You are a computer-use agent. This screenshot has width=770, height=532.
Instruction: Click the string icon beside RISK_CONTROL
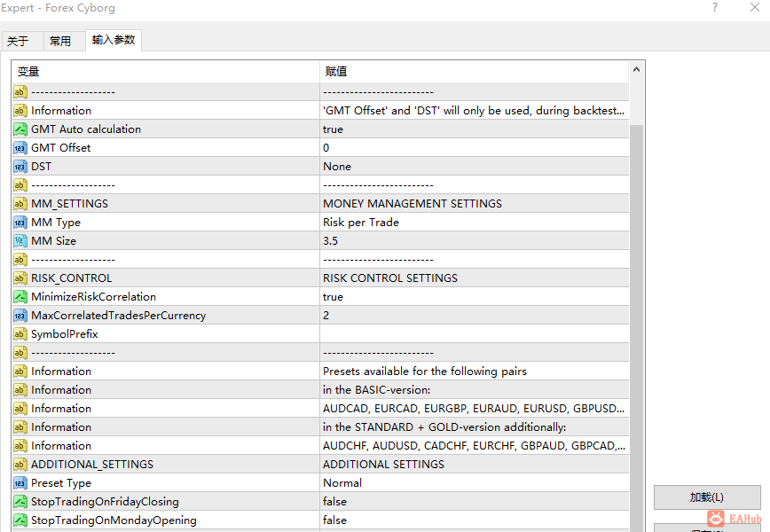tap(20, 278)
